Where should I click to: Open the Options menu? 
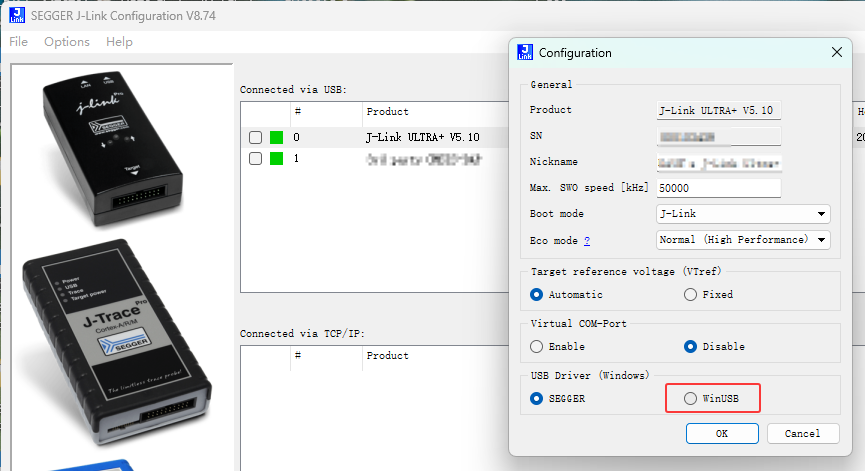click(67, 42)
